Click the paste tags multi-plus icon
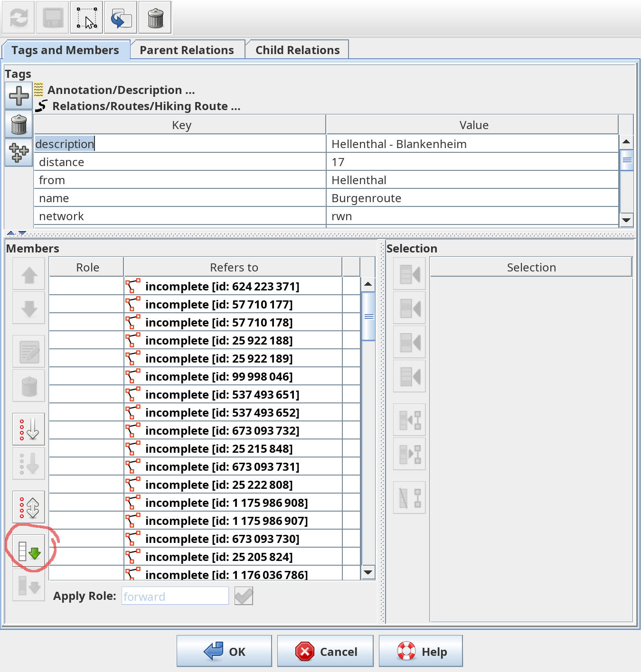Image resolution: width=641 pixels, height=672 pixels. [19, 153]
